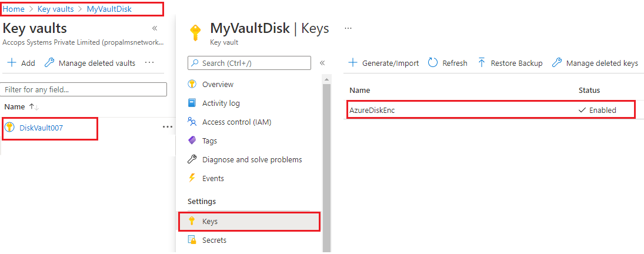Click Generate/Import button

(383, 63)
